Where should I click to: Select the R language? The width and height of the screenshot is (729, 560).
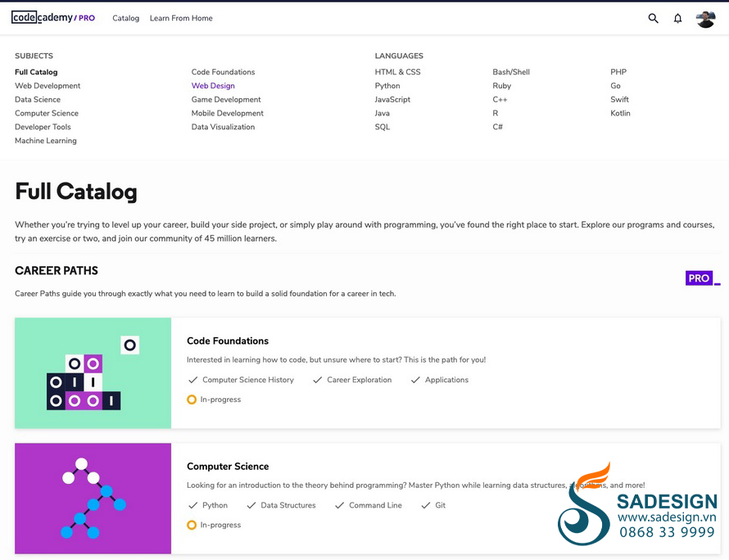coord(495,113)
